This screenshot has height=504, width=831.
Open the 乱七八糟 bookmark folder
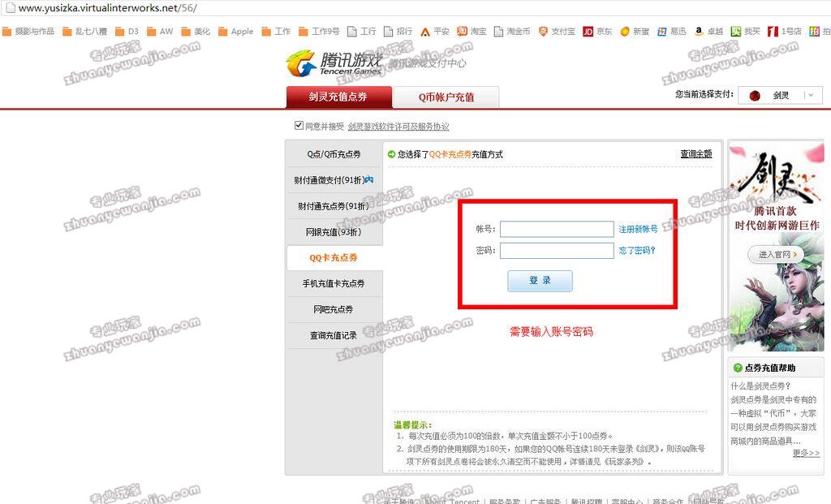[x=84, y=32]
